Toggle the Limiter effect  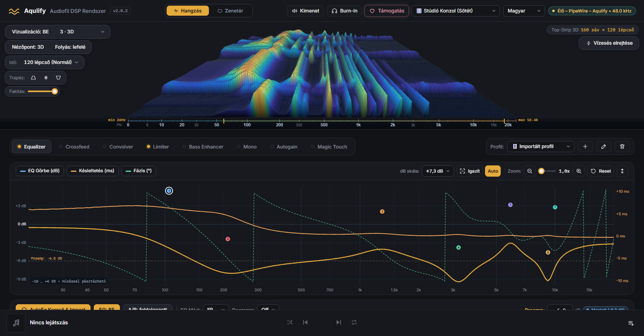click(158, 147)
